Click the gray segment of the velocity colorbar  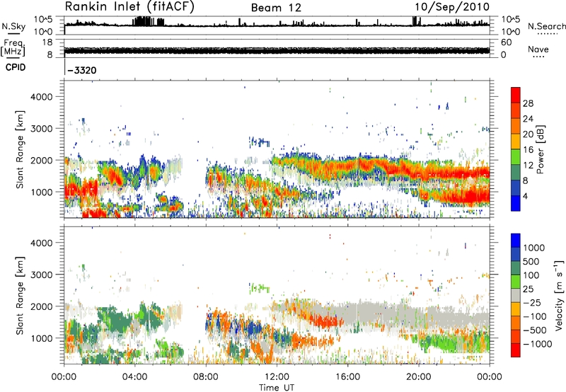pyautogui.click(x=516, y=295)
